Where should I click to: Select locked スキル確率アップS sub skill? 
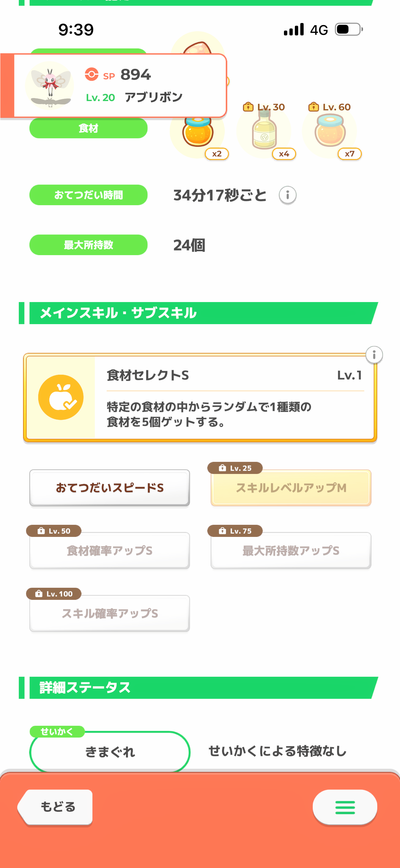click(110, 613)
